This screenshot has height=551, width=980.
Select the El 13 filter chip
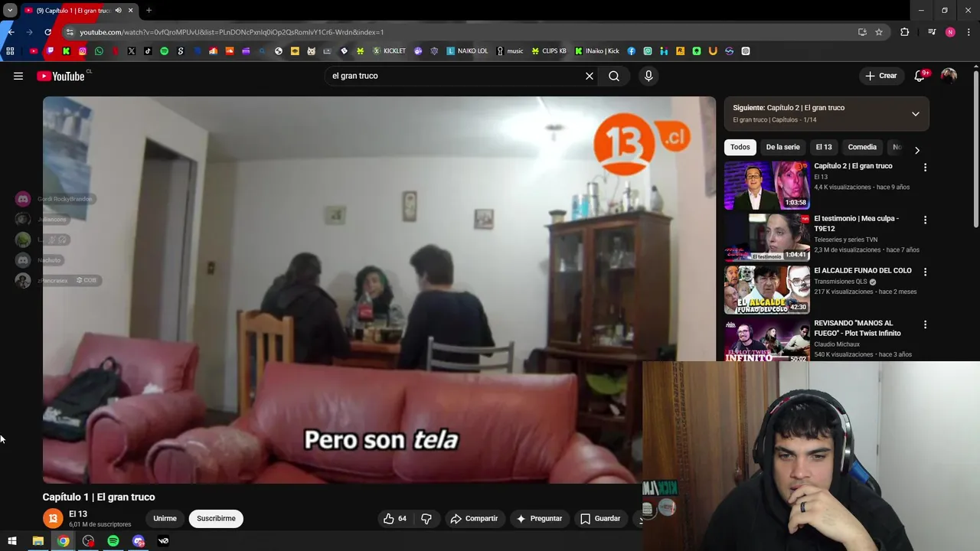click(x=823, y=147)
